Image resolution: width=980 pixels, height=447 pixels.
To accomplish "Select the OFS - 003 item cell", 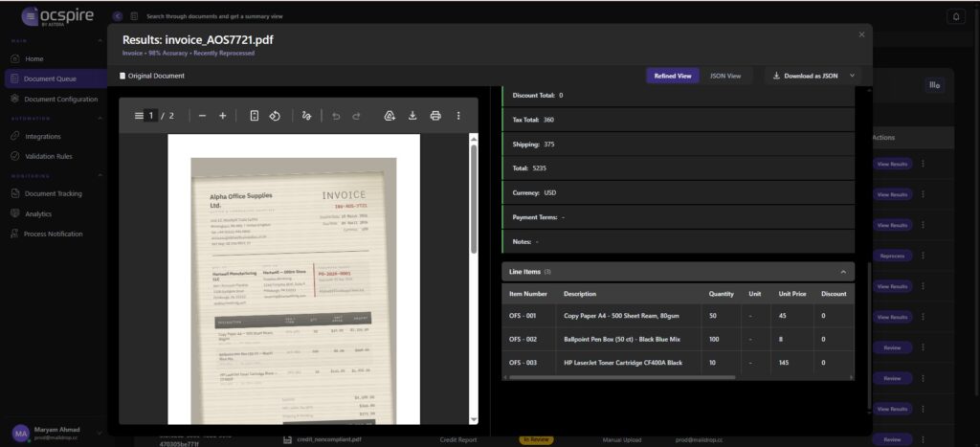I will 528,363.
